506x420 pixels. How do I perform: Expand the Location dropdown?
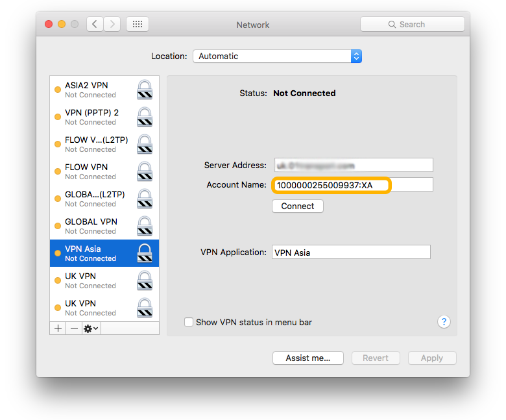tap(277, 56)
